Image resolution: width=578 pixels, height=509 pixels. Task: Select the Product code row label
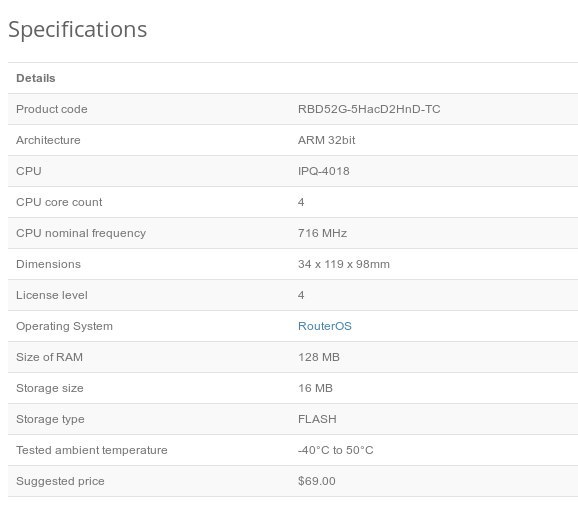(x=52, y=109)
